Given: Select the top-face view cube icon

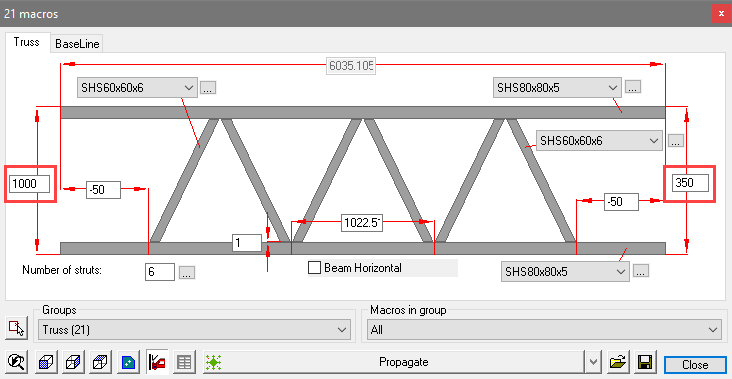Looking at the screenshot, I should 101,362.
